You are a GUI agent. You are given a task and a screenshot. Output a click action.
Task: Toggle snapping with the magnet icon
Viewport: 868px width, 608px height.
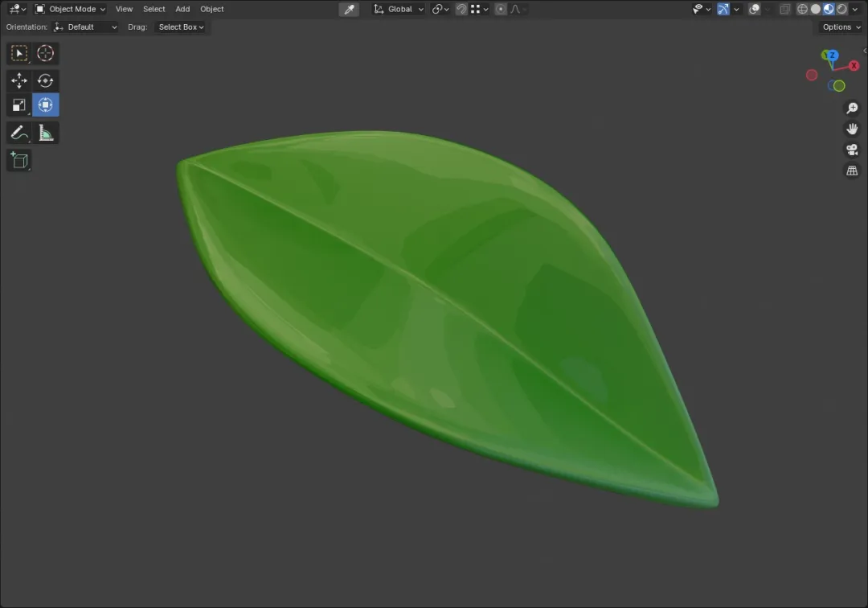[x=461, y=9]
